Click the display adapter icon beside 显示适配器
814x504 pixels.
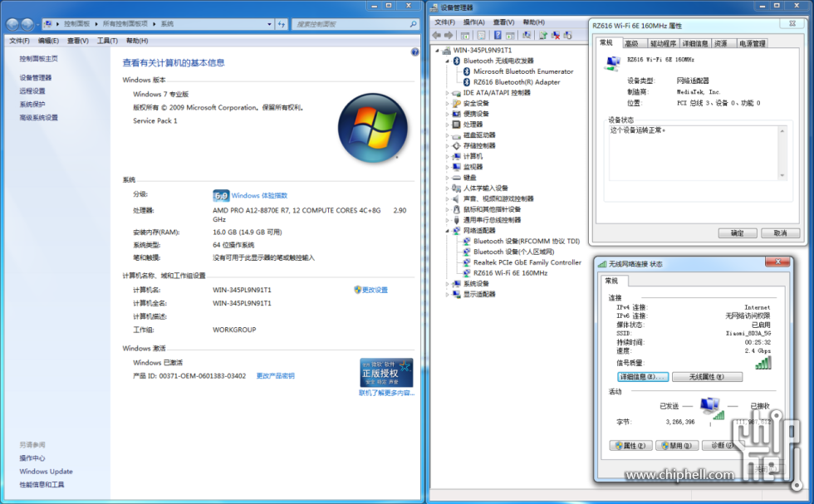tap(456, 294)
